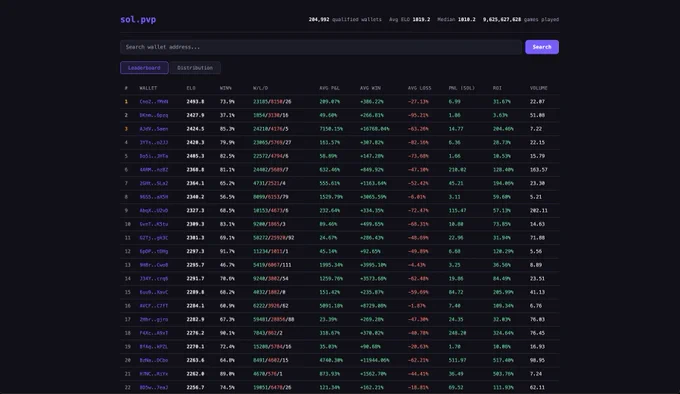The width and height of the screenshot is (680, 394).
Task: Select ELO value 2276.2
Action: [x=195, y=333]
